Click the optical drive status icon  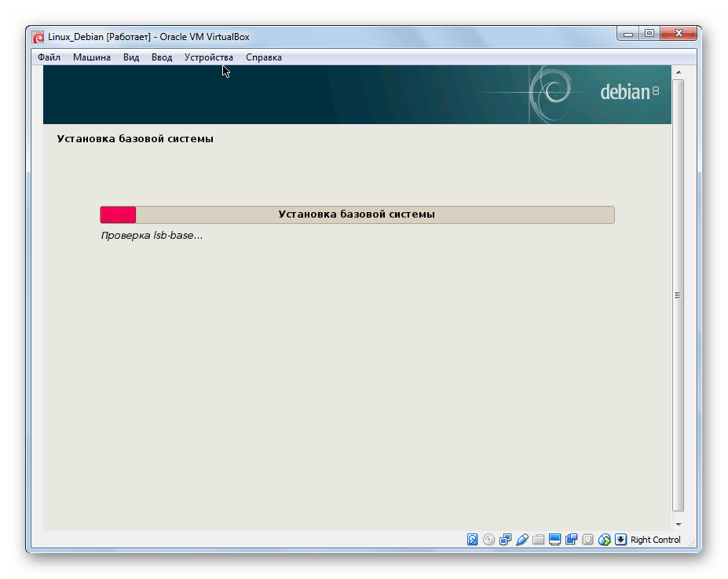[x=488, y=539]
